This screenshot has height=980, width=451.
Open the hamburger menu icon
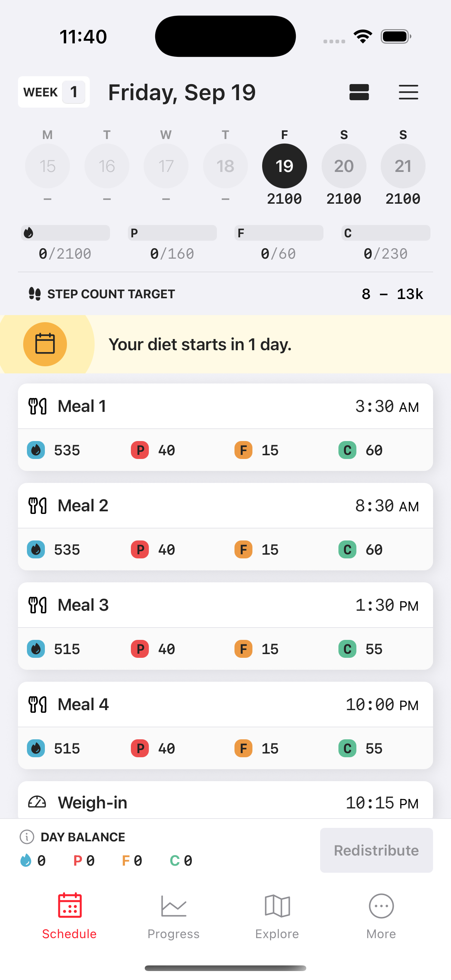pos(408,92)
